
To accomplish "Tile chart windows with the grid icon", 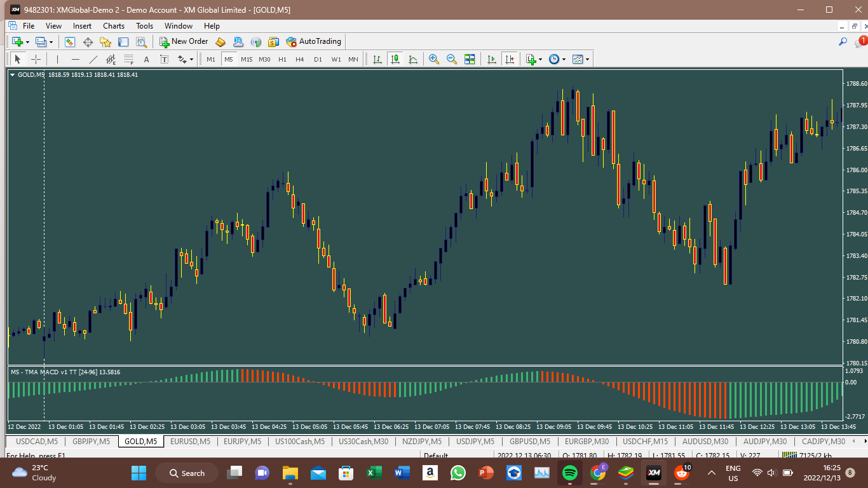I will point(470,59).
